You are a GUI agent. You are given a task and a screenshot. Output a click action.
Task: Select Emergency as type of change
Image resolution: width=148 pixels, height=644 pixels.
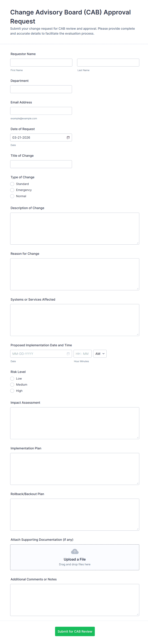(x=12, y=190)
